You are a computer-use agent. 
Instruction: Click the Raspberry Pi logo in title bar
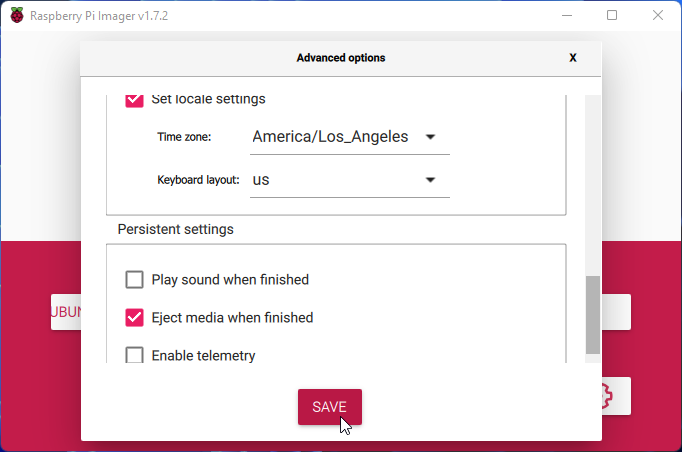click(17, 16)
